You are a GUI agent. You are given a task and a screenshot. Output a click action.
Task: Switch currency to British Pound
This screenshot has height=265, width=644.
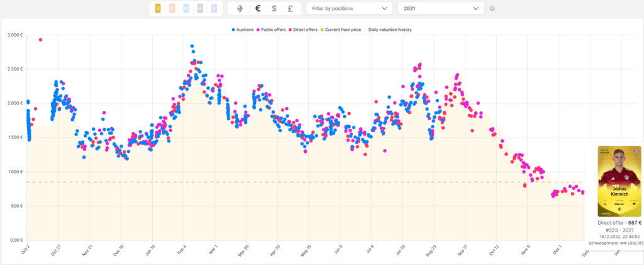tap(290, 8)
